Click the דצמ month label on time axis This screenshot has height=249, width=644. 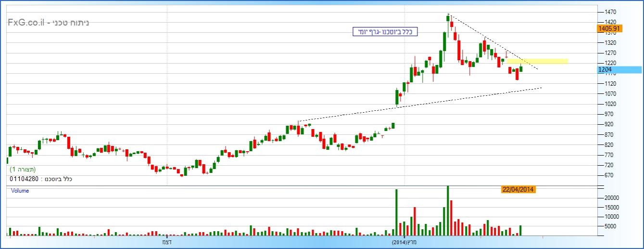click(167, 241)
